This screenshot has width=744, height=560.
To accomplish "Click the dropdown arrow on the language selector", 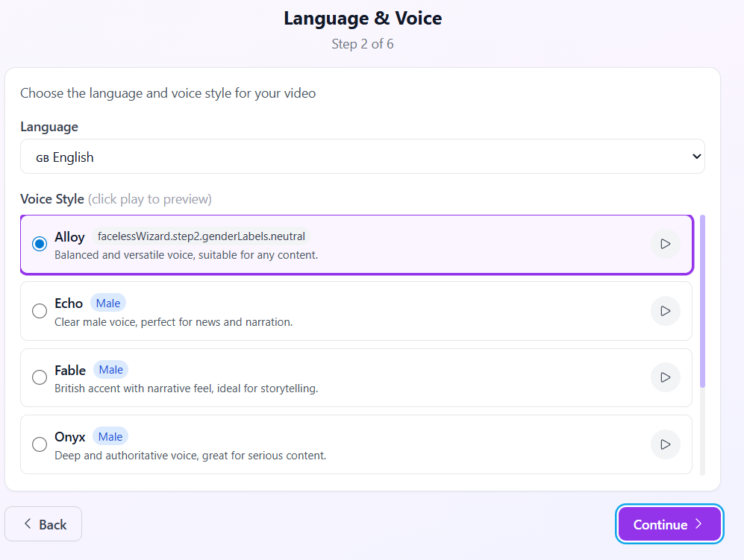I will tap(695, 157).
